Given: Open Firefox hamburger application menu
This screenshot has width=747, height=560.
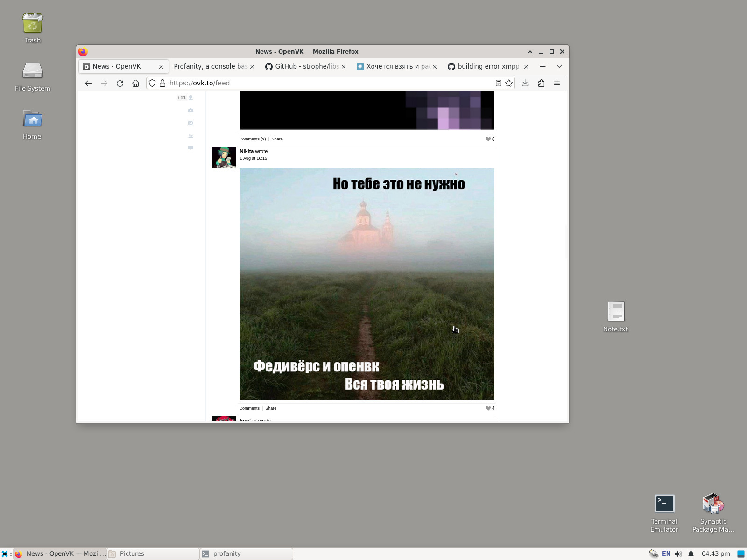Looking at the screenshot, I should [557, 83].
